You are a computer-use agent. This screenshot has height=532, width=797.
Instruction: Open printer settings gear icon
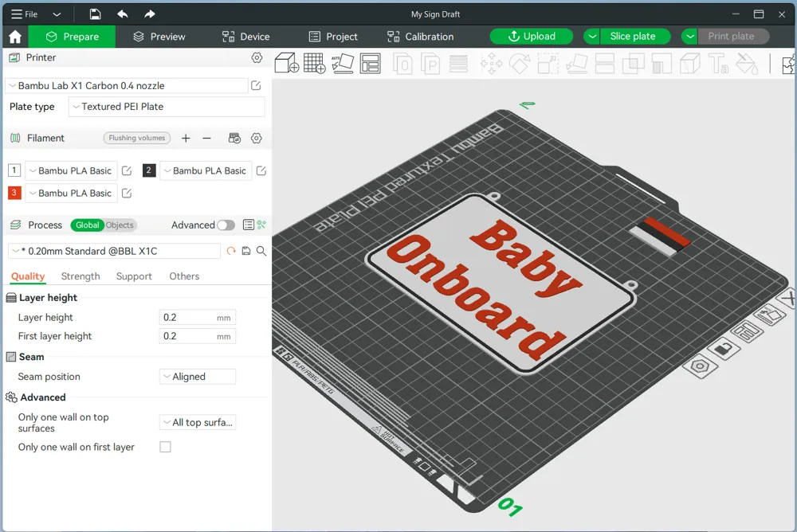(257, 58)
